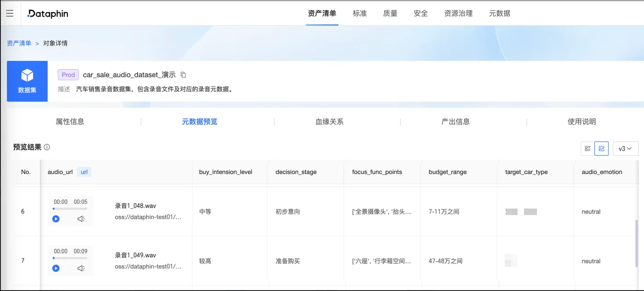Image resolution: width=644 pixels, height=291 pixels.
Task: Open the 标准 top menu
Action: click(360, 13)
